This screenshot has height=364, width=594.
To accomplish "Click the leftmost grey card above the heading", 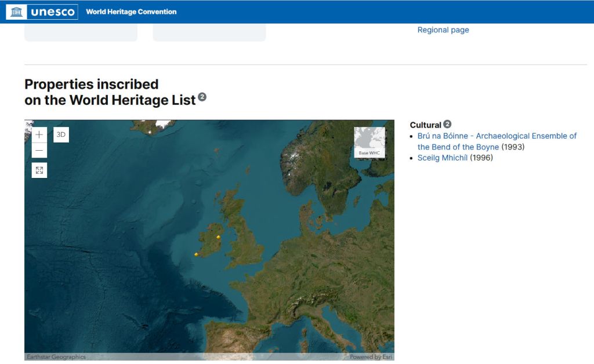I will 81,32.
